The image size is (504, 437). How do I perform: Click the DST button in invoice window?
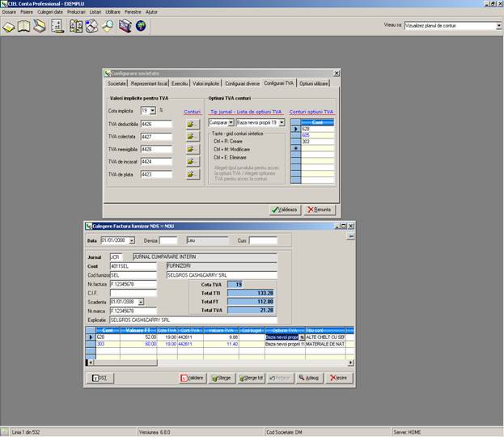tap(100, 378)
